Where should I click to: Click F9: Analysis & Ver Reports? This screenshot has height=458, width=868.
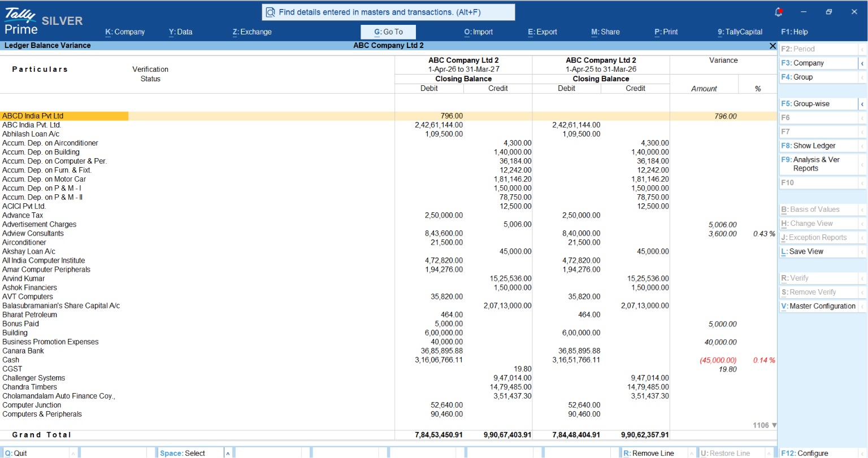818,164
